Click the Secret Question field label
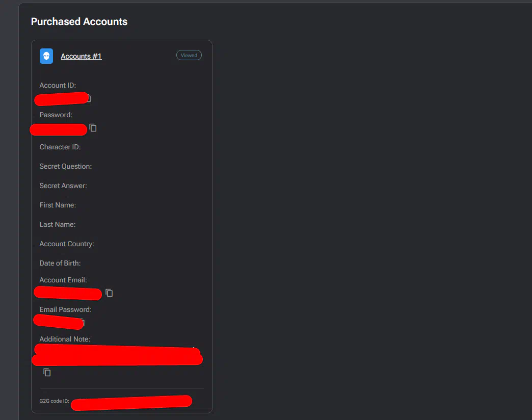This screenshot has width=532, height=420. [65, 166]
